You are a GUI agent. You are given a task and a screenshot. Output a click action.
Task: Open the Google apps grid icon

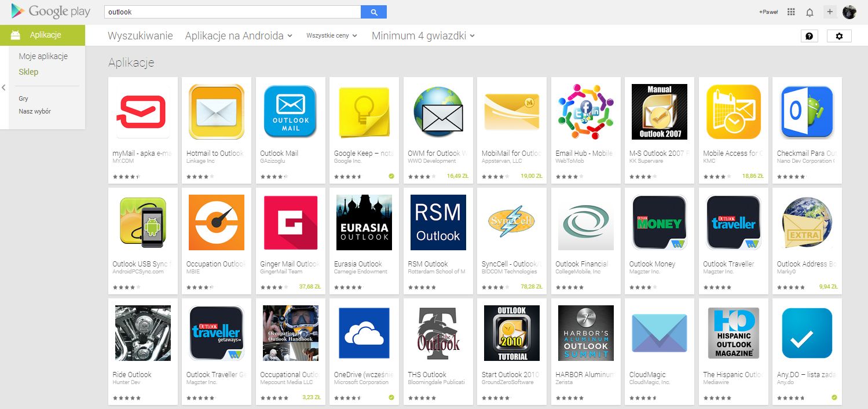tap(792, 12)
